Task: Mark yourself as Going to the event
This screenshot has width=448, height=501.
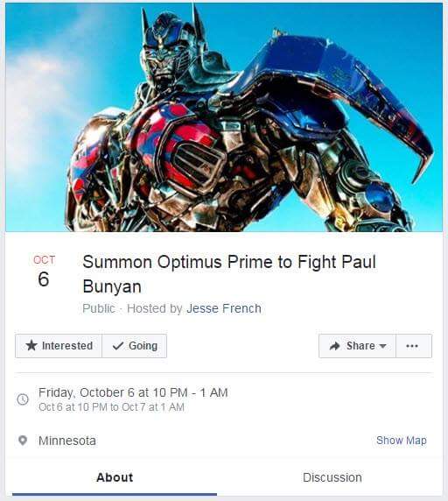Action: pos(135,346)
